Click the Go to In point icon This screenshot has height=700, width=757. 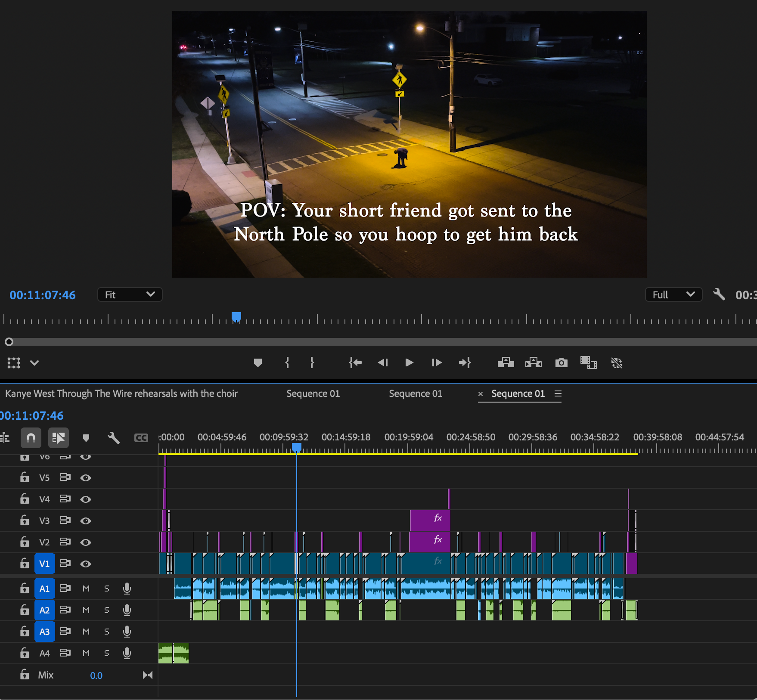coord(355,363)
